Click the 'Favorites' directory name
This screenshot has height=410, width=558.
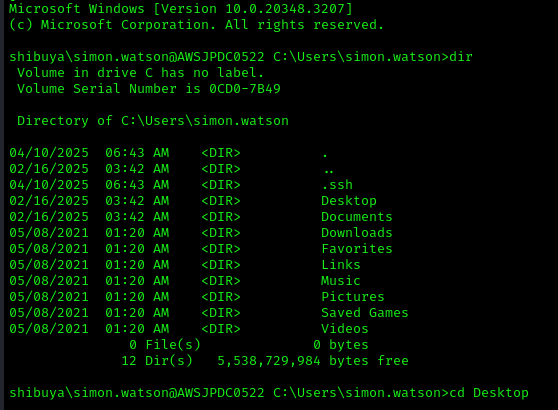coord(357,249)
